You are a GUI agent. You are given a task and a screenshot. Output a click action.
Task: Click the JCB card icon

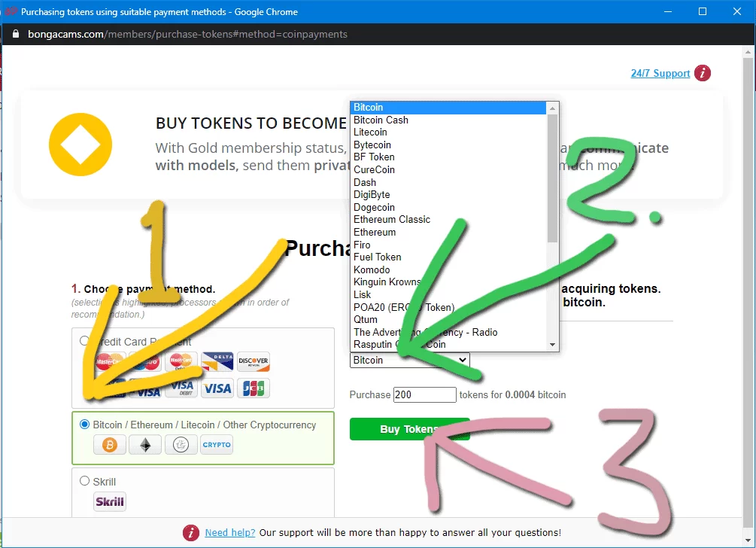tap(254, 388)
